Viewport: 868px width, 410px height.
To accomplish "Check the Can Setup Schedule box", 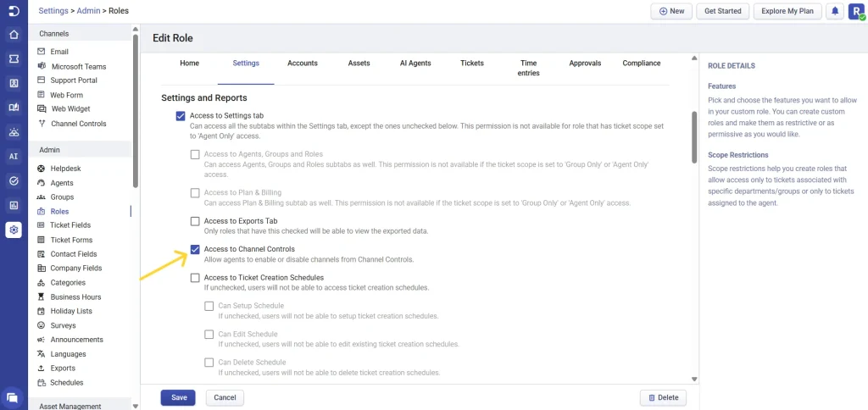I will click(209, 306).
